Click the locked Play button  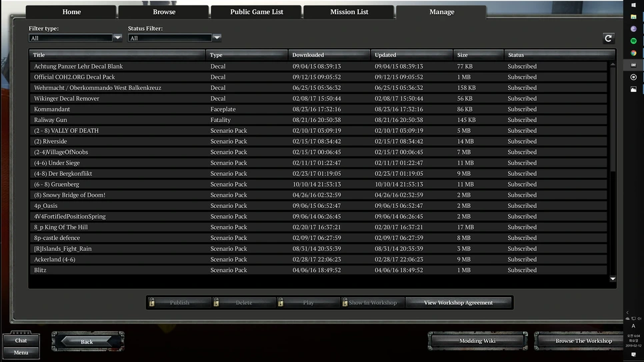[x=309, y=303]
